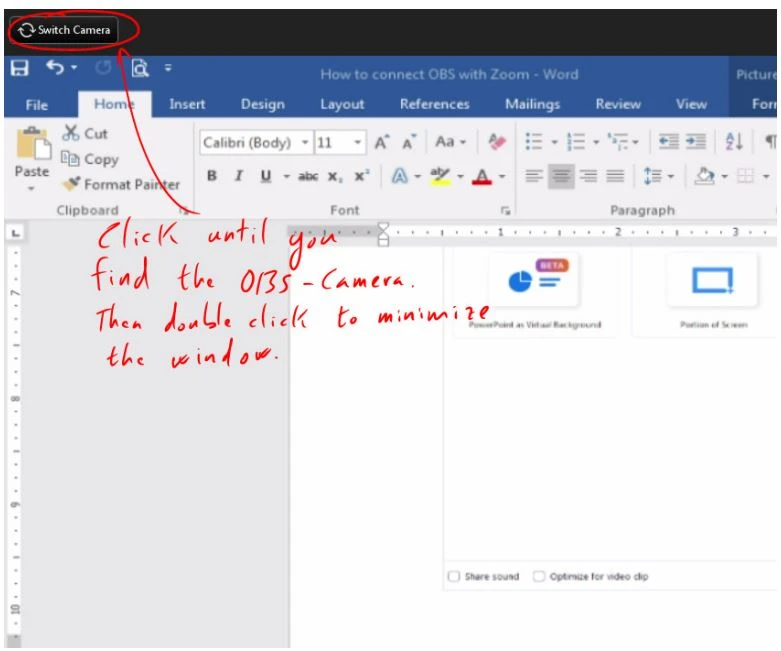
Task: Toggle the Strikethrough abc button
Action: [308, 176]
